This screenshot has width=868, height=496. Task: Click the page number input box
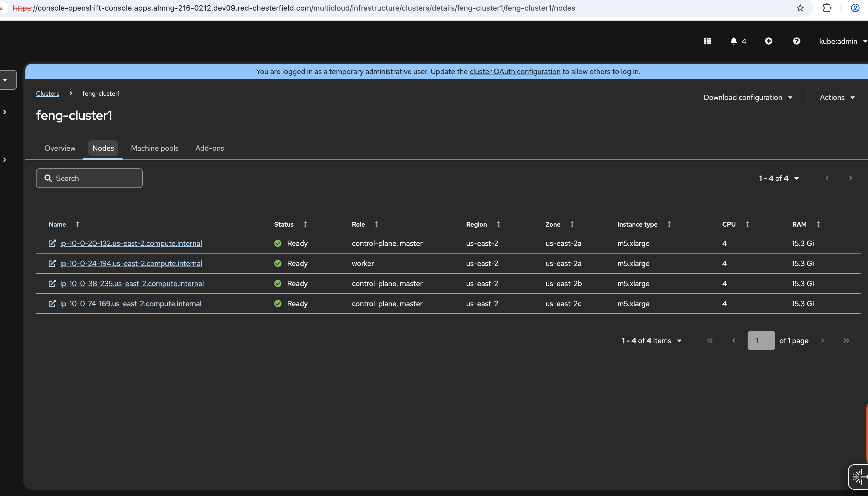click(761, 341)
